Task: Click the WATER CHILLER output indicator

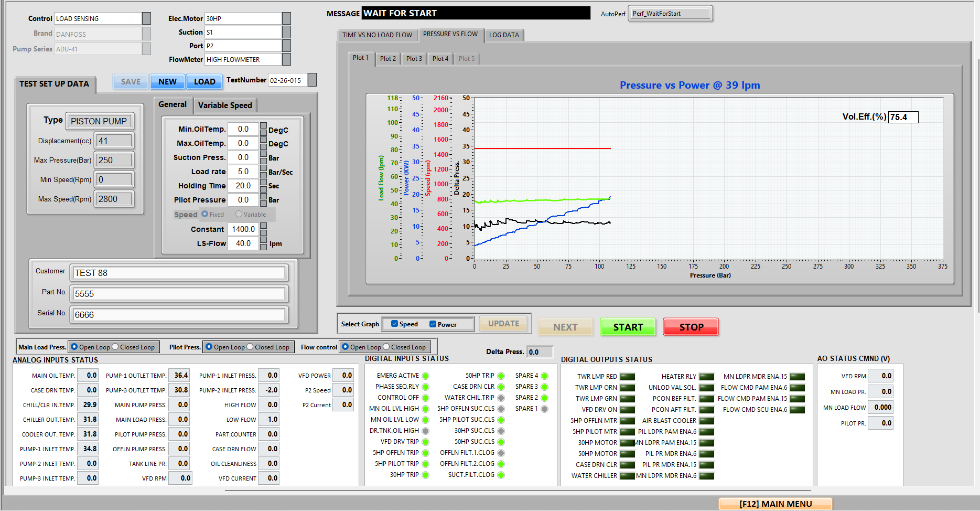Action: pyautogui.click(x=628, y=476)
